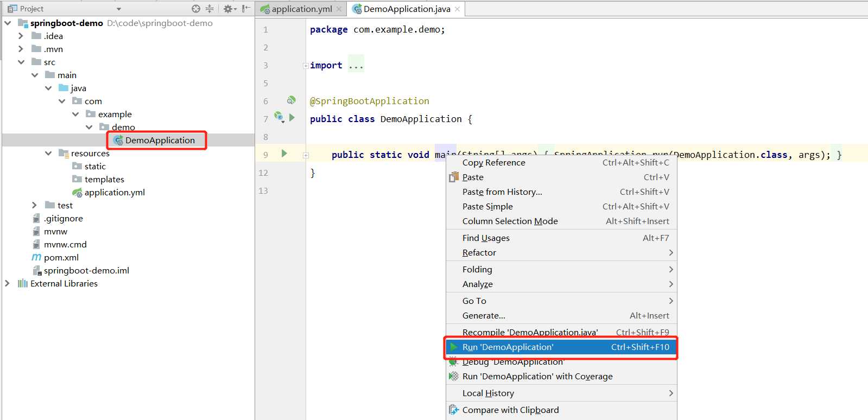Click the collapse all icon in Project panel
The width and height of the screenshot is (868, 420).
coord(210,9)
